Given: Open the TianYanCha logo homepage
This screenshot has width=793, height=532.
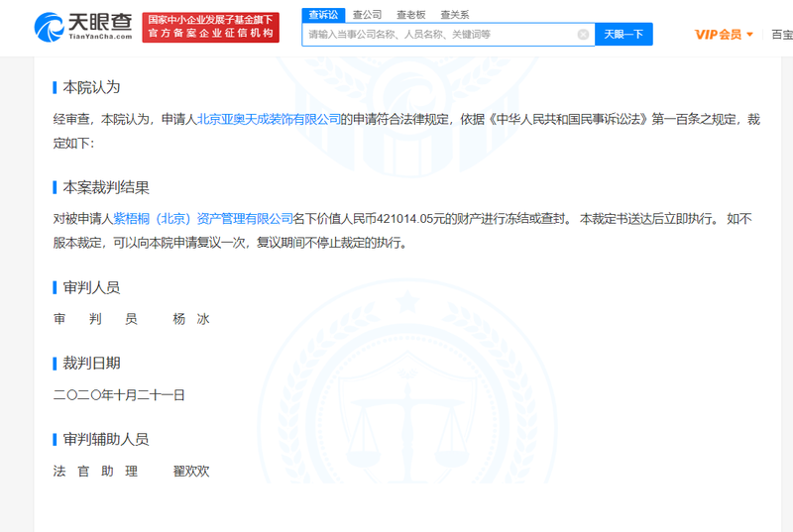Looking at the screenshot, I should coord(83,27).
